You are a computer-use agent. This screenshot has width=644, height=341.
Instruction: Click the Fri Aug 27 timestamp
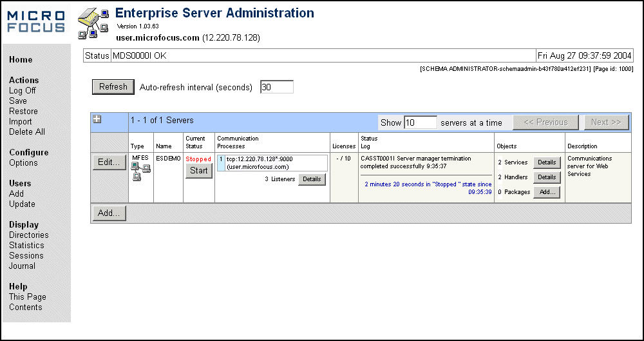tap(585, 56)
